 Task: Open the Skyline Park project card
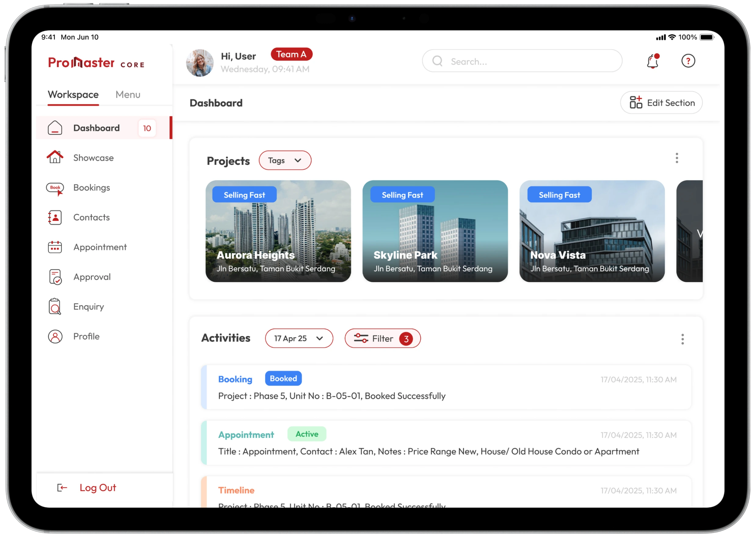(x=435, y=231)
